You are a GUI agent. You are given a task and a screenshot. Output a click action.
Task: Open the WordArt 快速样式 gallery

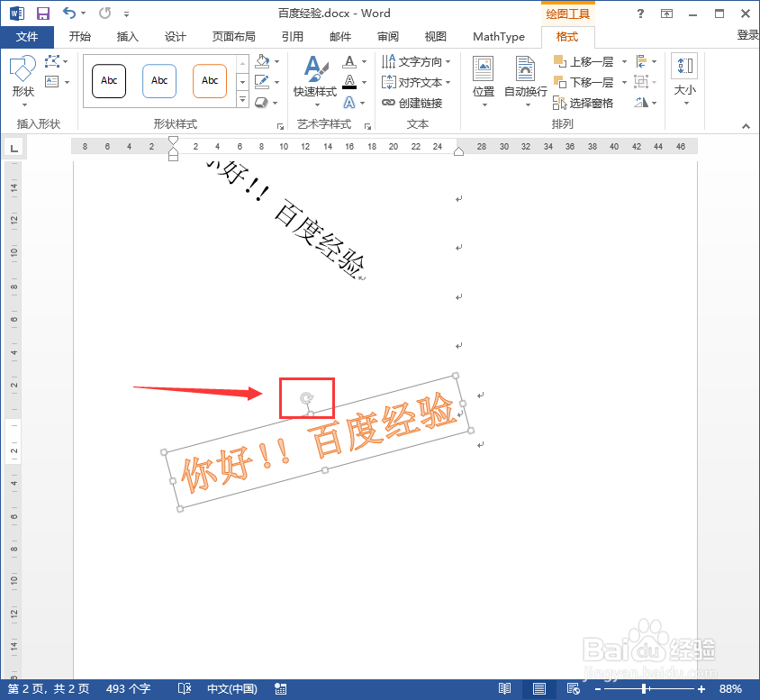(x=316, y=81)
